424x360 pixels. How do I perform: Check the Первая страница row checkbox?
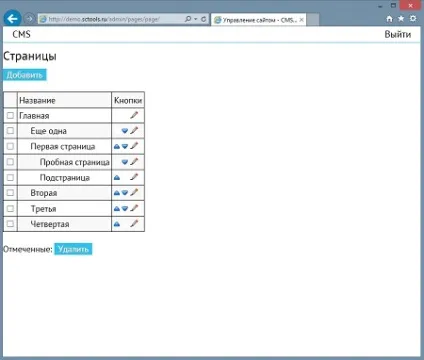[x=10, y=146]
